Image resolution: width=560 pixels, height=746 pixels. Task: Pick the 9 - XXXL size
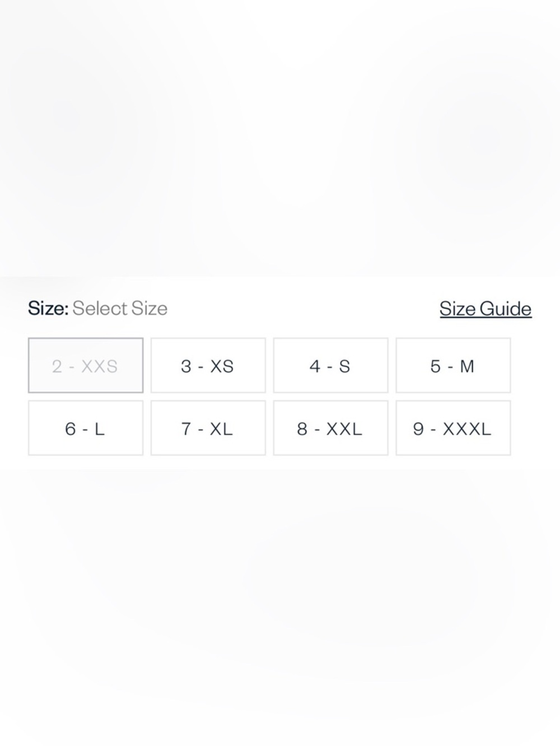[x=453, y=428]
